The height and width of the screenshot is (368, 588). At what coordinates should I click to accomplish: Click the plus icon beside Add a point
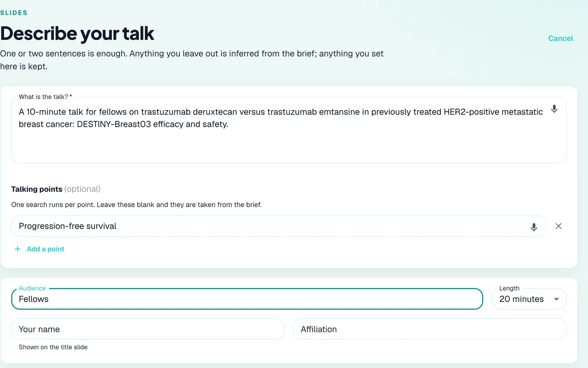[18, 249]
